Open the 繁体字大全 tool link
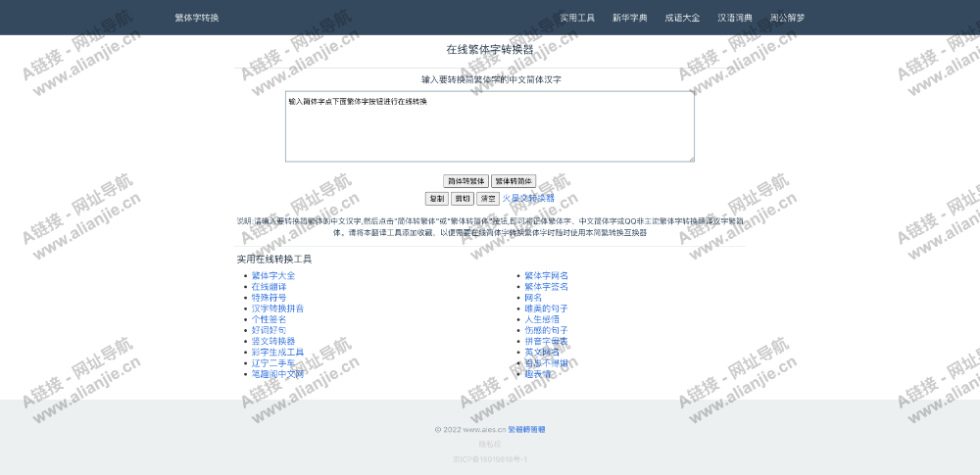980x475 pixels. click(272, 276)
